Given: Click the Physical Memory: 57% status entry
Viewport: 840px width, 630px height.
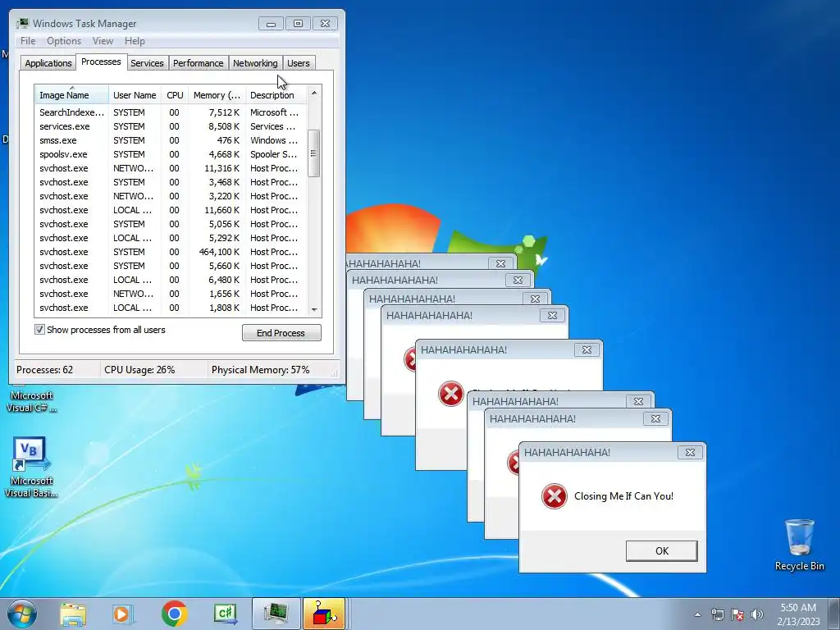Looking at the screenshot, I should (x=260, y=370).
